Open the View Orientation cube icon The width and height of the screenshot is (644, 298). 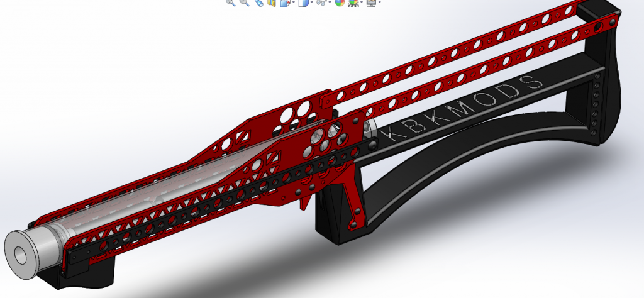[285, 2]
